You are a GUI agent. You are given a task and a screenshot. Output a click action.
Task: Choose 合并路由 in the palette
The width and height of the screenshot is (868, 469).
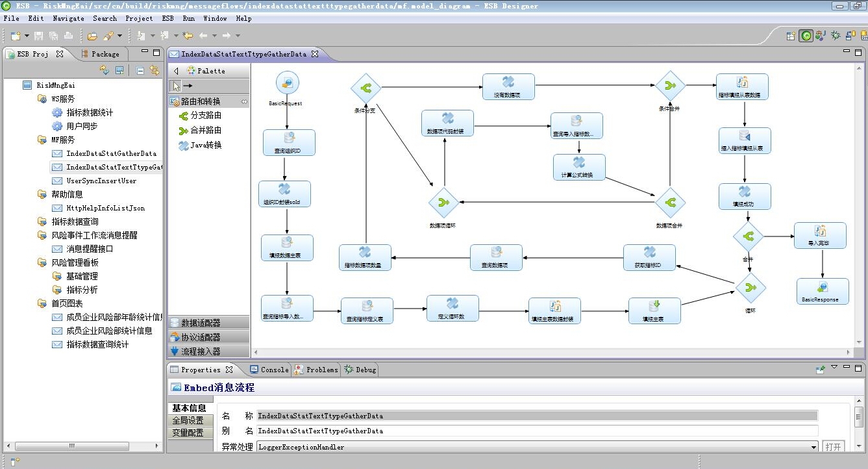[x=200, y=130]
